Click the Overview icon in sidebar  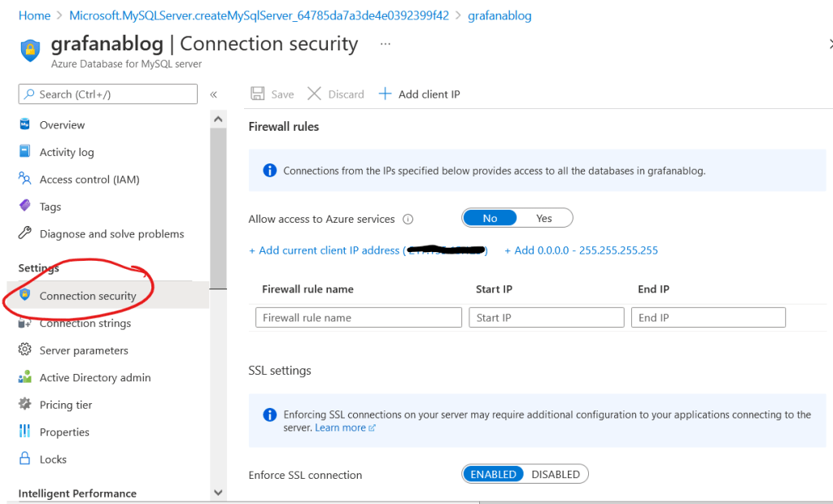click(x=24, y=125)
